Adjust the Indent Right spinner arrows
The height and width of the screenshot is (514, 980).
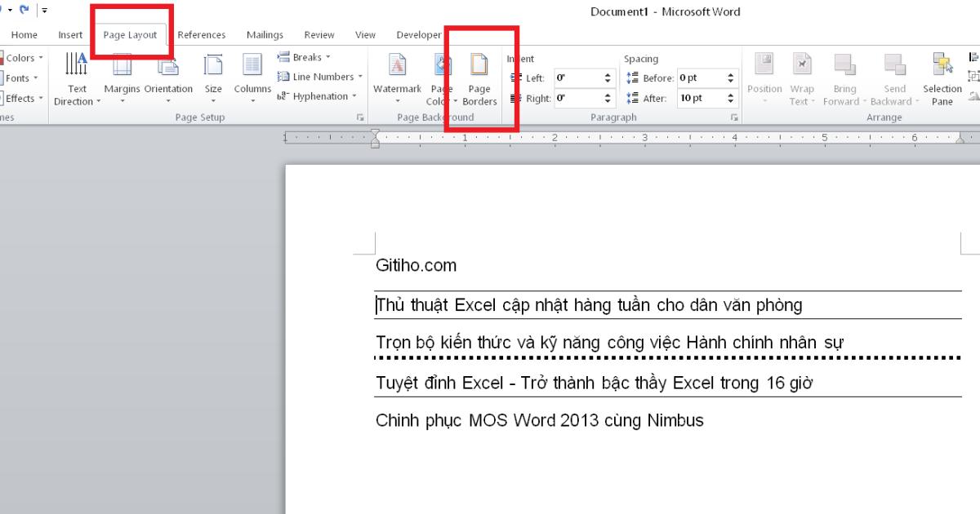click(x=608, y=98)
